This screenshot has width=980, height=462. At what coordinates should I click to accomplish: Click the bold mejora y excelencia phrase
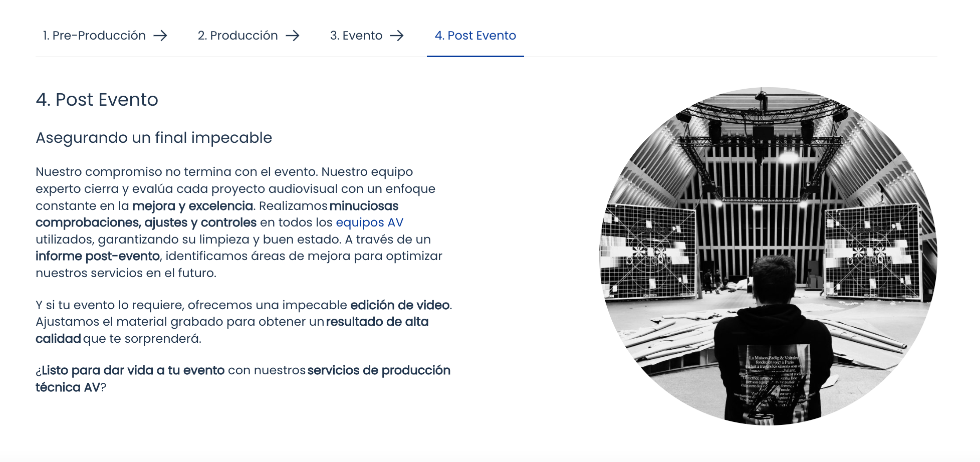click(193, 206)
